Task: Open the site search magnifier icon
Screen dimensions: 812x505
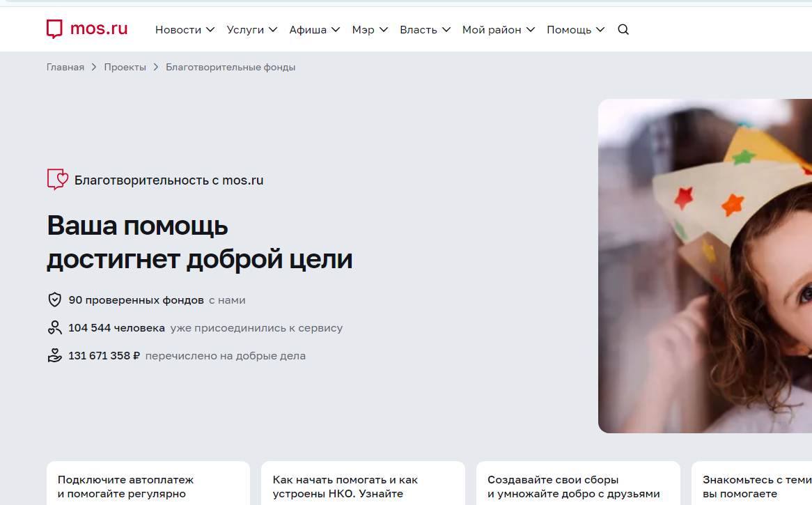Action: click(623, 29)
